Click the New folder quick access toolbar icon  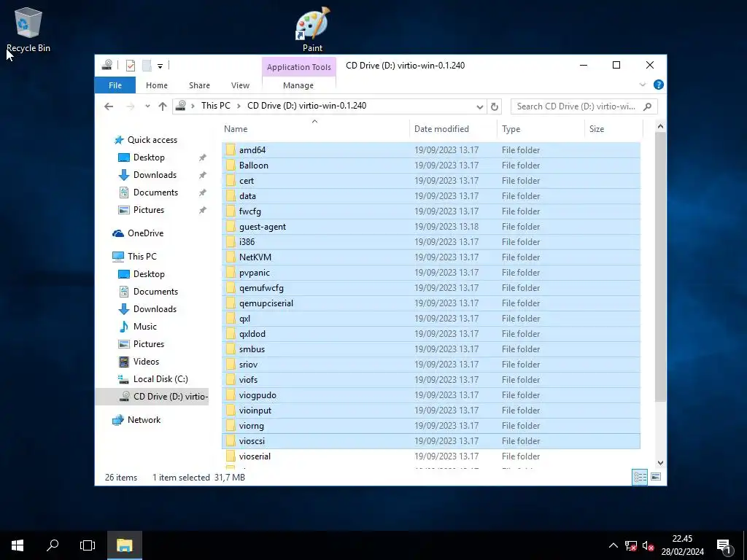pyautogui.click(x=147, y=66)
